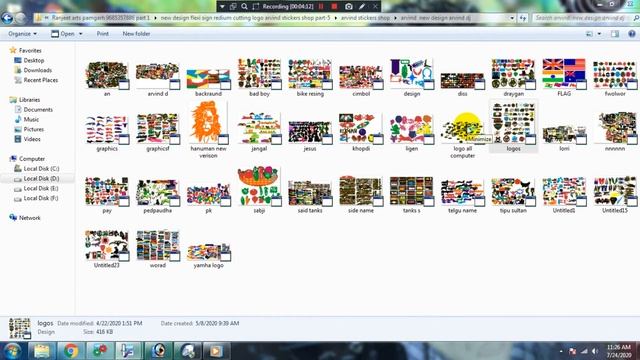Change the view icon in toolbar
This screenshot has height=360, width=640.
click(589, 34)
